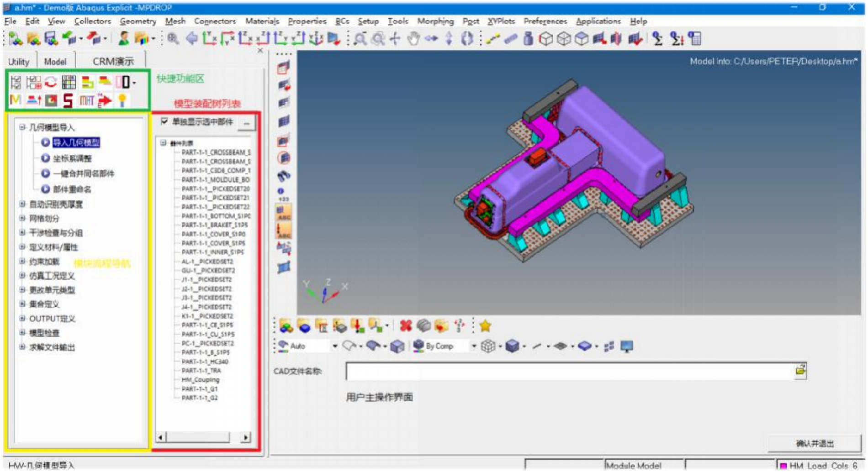Click the red delete X icon
Screen dimensions: 868x472
coord(405,326)
